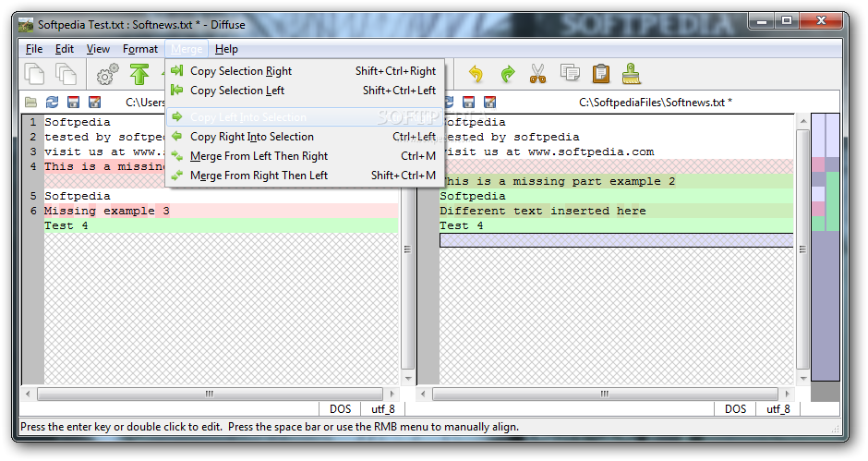Click the New 3-Way File Merge toolbar icon
This screenshot has height=461, width=868.
tap(66, 74)
